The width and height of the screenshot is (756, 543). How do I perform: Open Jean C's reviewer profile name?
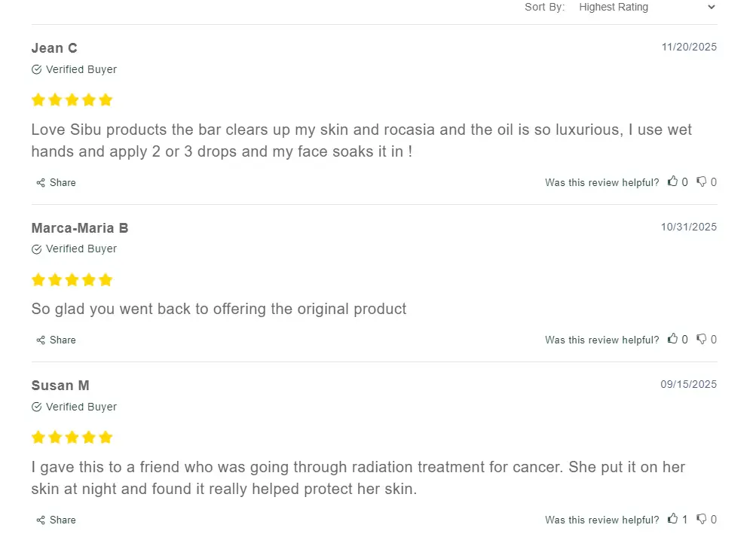click(x=54, y=47)
